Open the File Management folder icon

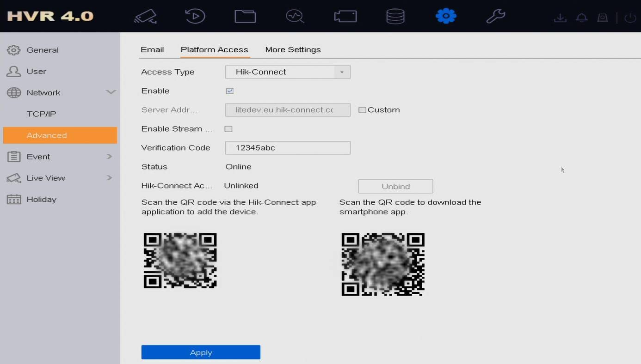(x=245, y=17)
